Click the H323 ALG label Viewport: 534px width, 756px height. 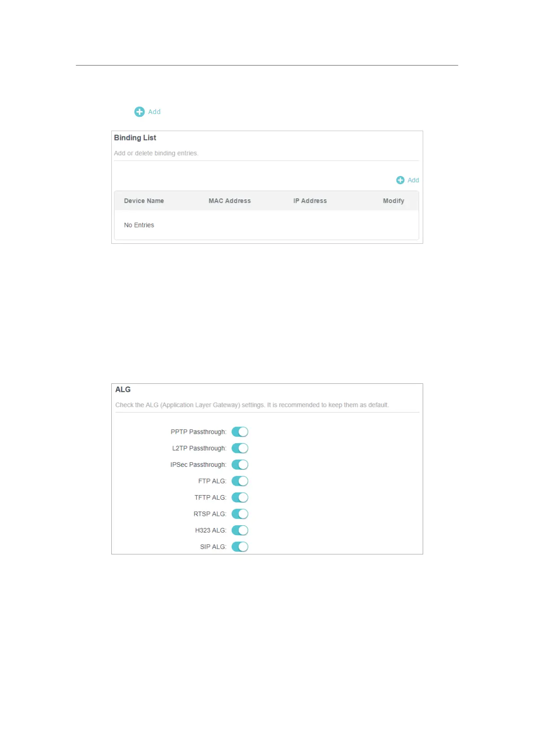click(x=211, y=530)
